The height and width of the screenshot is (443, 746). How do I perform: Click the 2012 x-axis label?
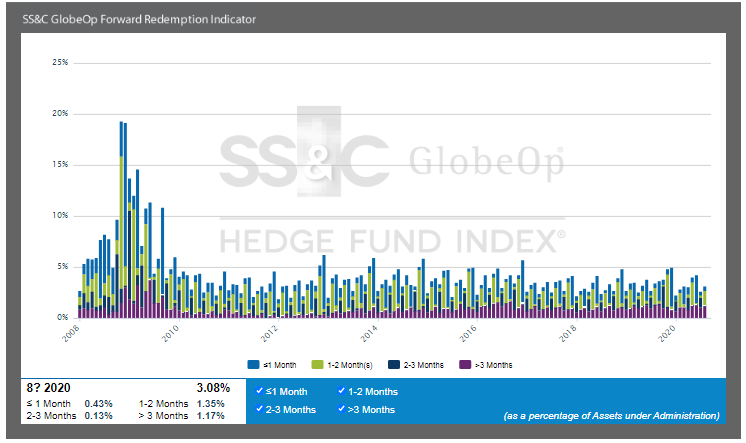(x=270, y=334)
